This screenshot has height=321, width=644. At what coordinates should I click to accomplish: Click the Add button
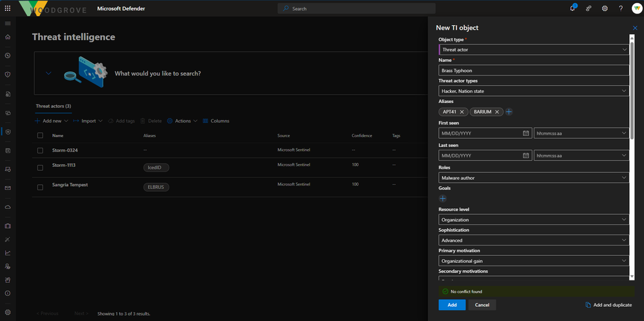point(452,305)
